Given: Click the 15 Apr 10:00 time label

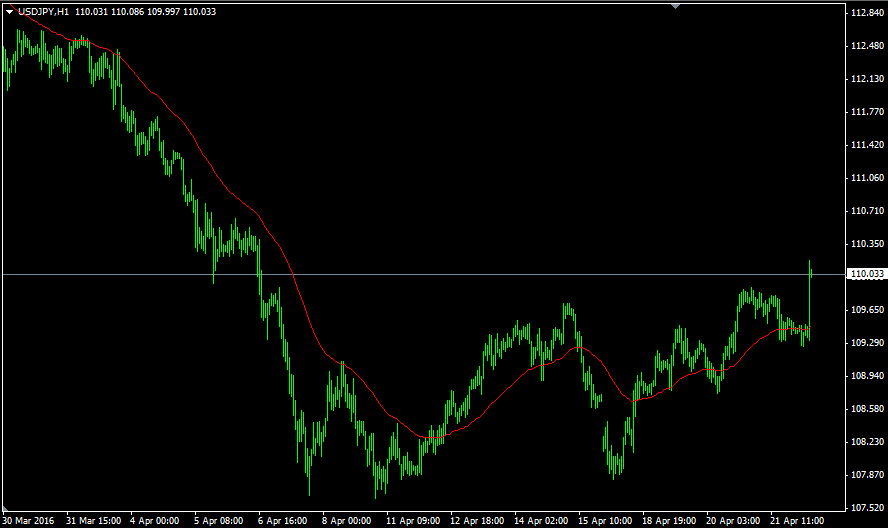Looking at the screenshot, I should pyautogui.click(x=605, y=521).
